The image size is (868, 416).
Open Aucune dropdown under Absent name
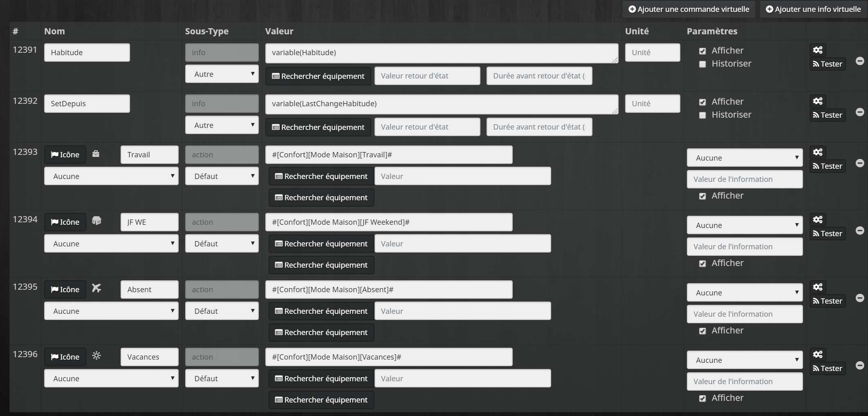(111, 311)
